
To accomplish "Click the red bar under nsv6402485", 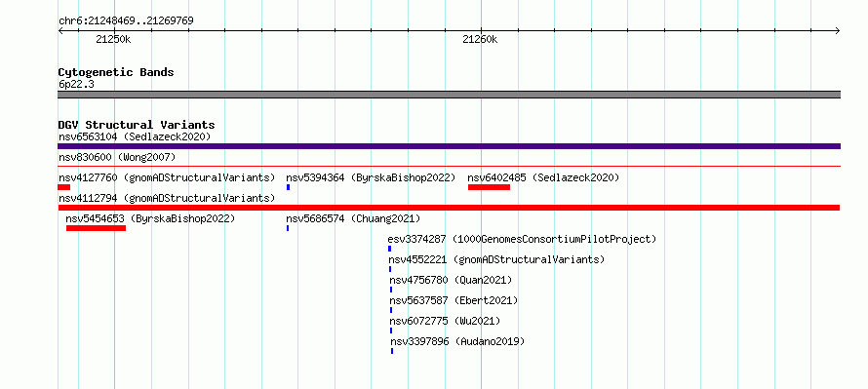I will (489, 187).
